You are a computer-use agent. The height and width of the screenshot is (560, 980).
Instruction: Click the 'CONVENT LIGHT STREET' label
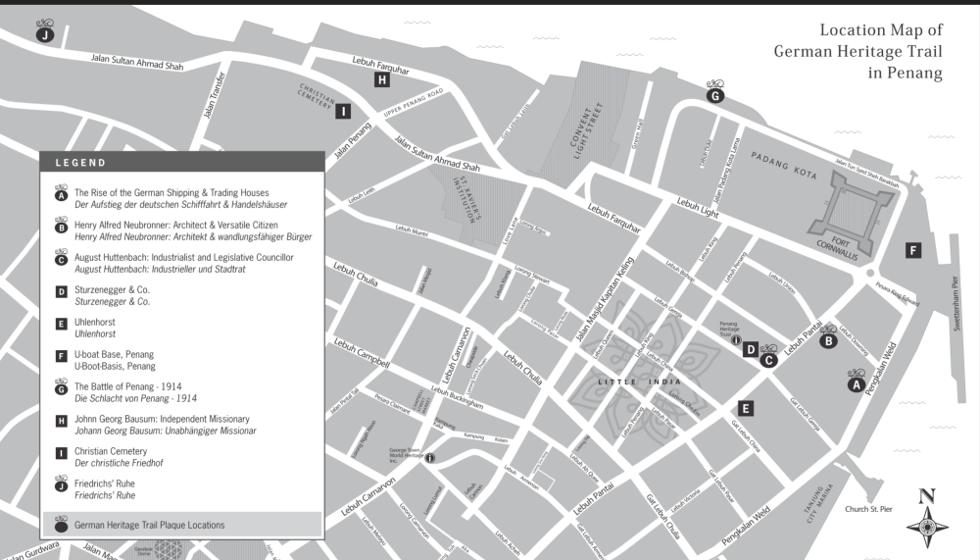coord(586,130)
